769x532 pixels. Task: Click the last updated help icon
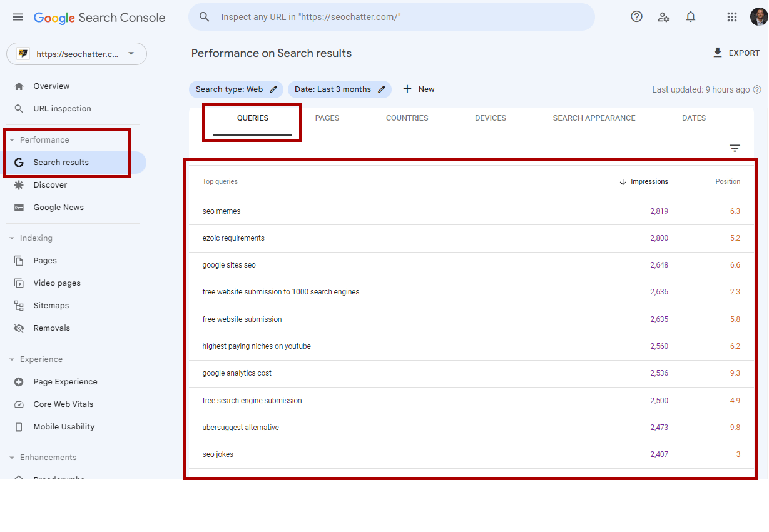click(x=757, y=89)
